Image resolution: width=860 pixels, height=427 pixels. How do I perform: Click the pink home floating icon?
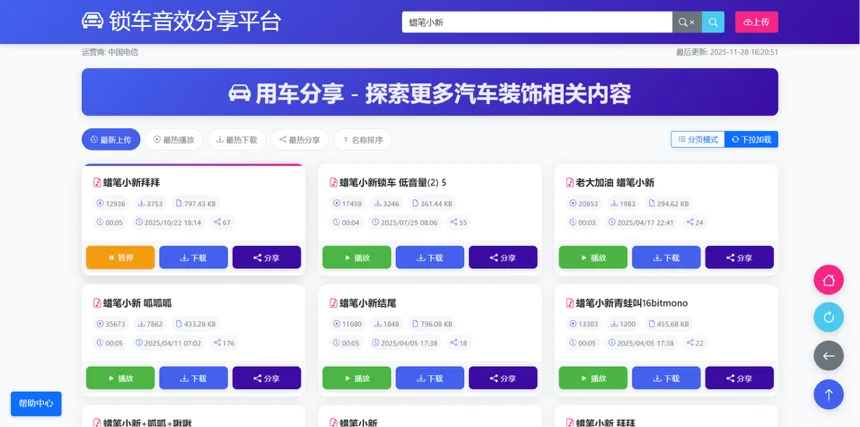tap(828, 280)
